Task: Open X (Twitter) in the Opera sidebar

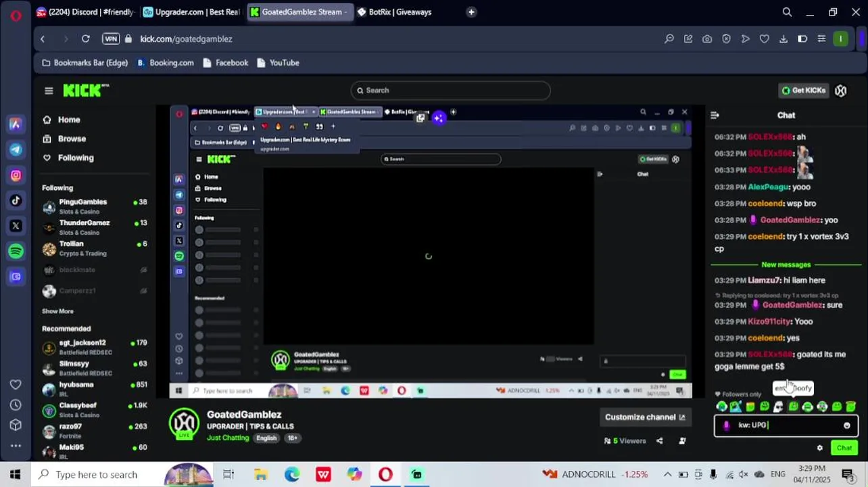Action: pyautogui.click(x=16, y=226)
